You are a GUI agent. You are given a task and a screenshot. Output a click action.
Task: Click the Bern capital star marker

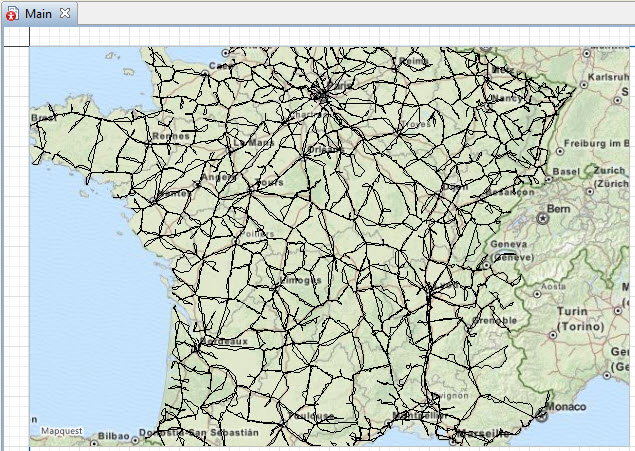(x=543, y=217)
